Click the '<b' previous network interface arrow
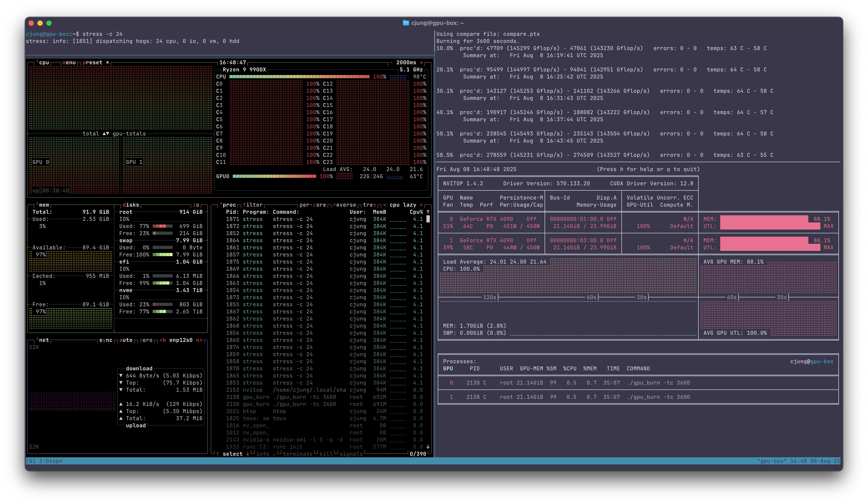Viewport: 868px width, 504px height. click(x=162, y=340)
